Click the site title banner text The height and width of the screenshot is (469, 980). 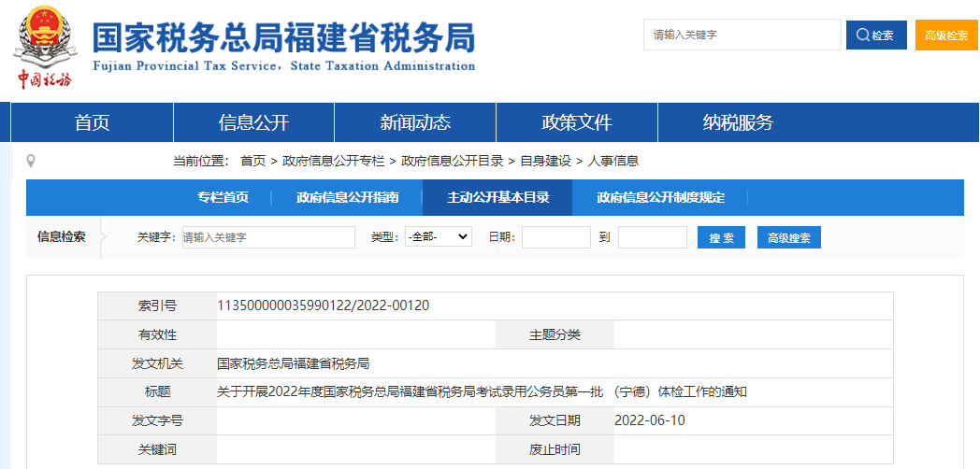tap(283, 47)
